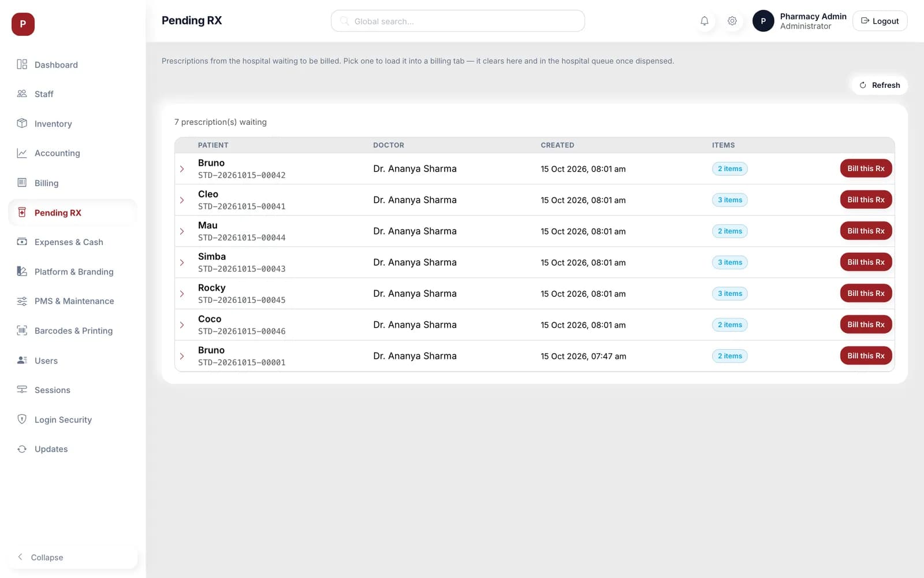
Task: Expand the Cleo prescription row
Action: [x=182, y=200]
